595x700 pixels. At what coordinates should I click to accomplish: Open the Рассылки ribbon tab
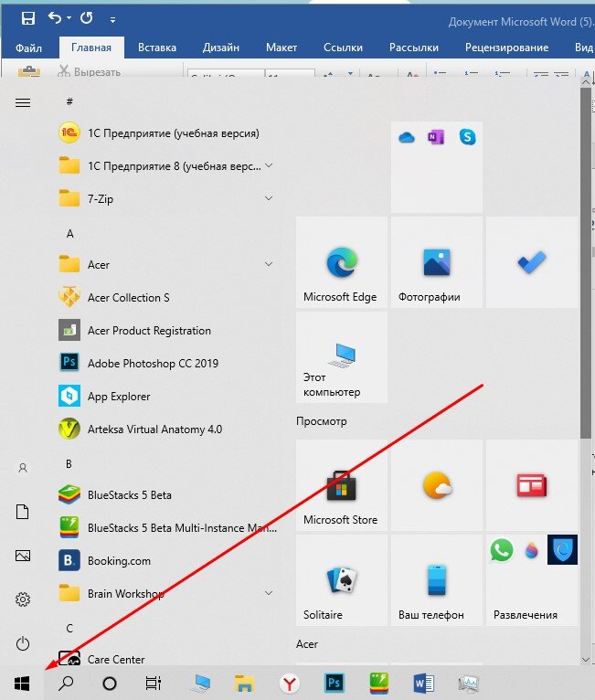[414, 48]
